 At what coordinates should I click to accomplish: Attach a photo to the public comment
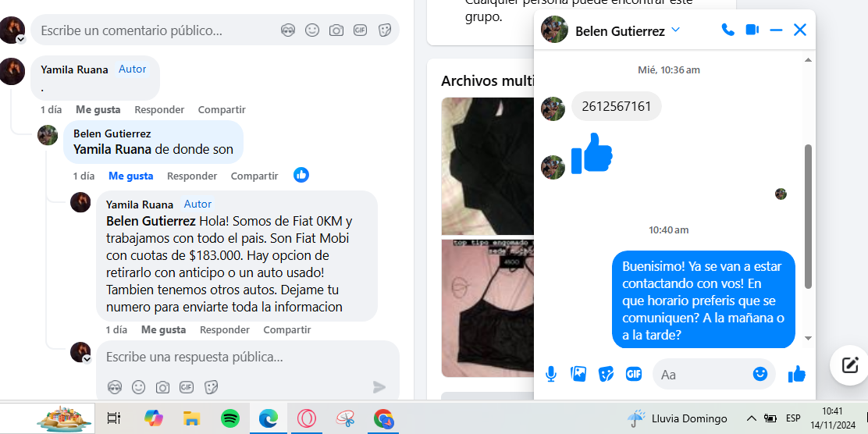(x=336, y=30)
